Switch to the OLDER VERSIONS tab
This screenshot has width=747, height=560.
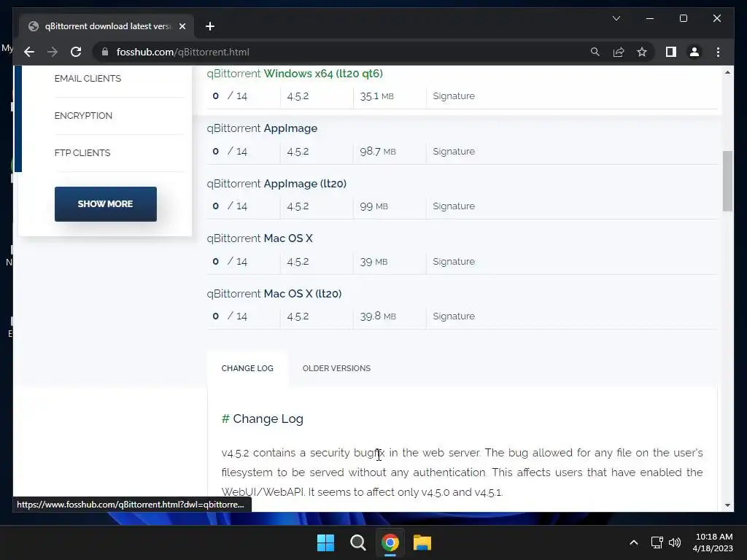(336, 368)
